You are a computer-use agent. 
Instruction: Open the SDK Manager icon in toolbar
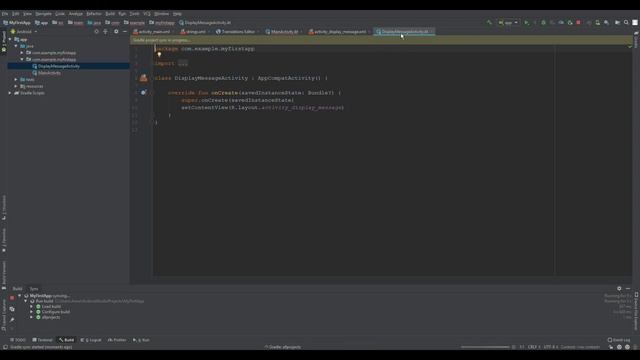[607, 23]
